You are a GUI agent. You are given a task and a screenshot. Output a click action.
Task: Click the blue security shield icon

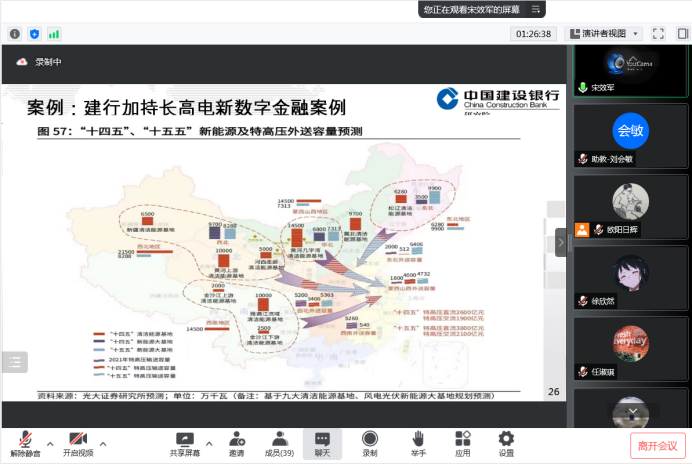tap(34, 33)
